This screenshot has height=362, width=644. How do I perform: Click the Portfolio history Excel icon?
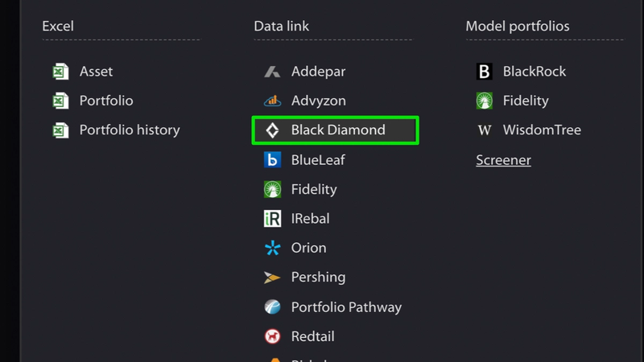(61, 130)
